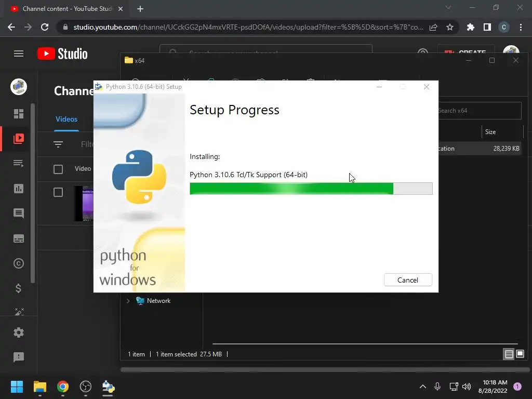Click the Python setup progress bar

coord(311,189)
